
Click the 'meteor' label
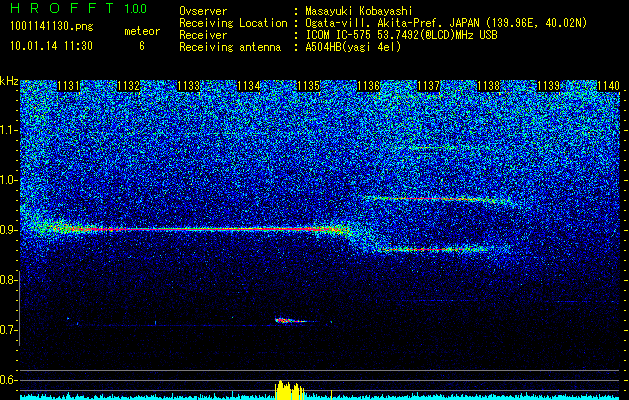point(142,31)
